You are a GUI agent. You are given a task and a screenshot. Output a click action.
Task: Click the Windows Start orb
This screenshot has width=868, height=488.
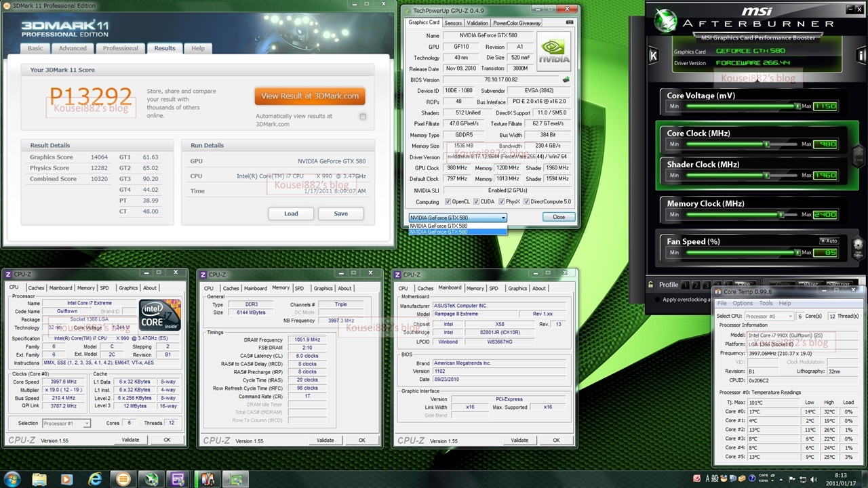pyautogui.click(x=13, y=479)
